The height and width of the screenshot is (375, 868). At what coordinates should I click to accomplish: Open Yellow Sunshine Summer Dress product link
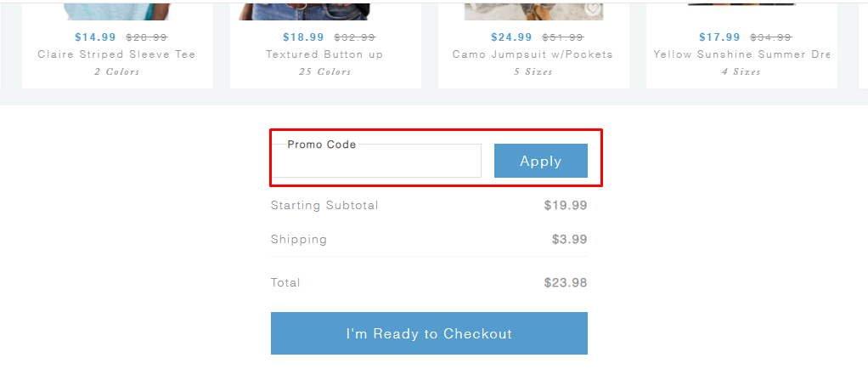click(x=741, y=54)
